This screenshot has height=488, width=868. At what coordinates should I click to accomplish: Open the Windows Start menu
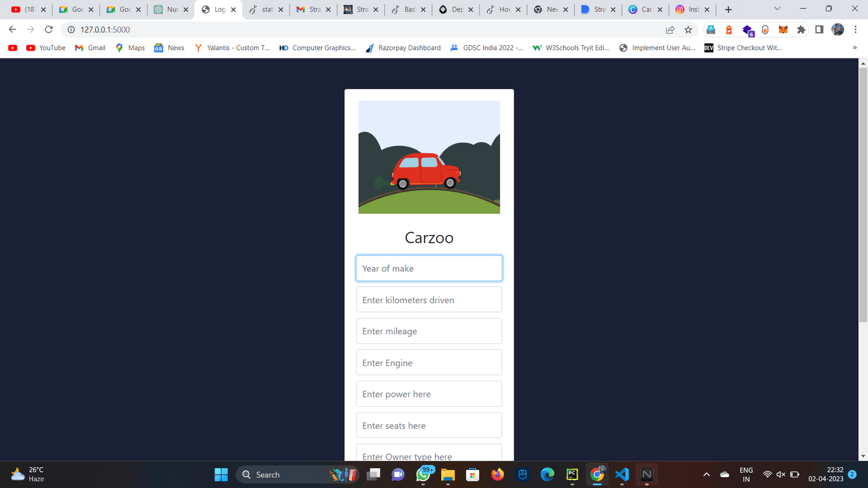[221, 475]
